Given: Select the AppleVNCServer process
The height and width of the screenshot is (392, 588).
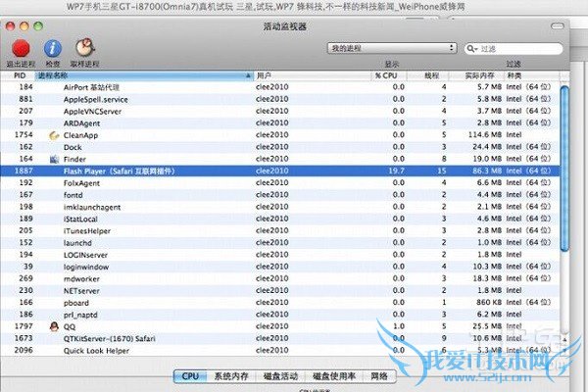Looking at the screenshot, I should pos(279,112).
